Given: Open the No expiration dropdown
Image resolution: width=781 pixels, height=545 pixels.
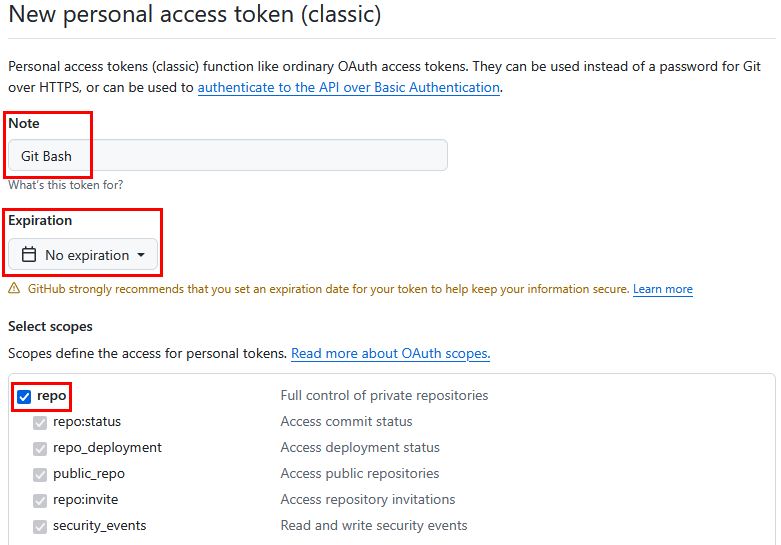Looking at the screenshot, I should (83, 255).
